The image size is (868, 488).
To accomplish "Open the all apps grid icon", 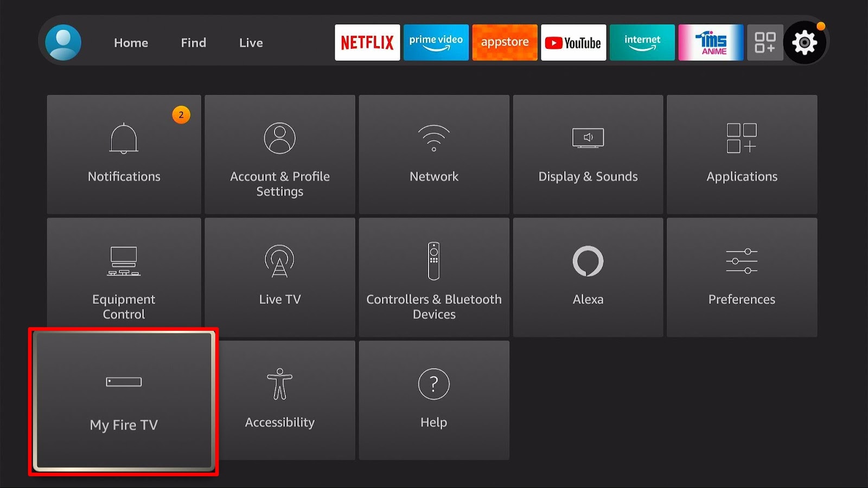I will click(765, 42).
